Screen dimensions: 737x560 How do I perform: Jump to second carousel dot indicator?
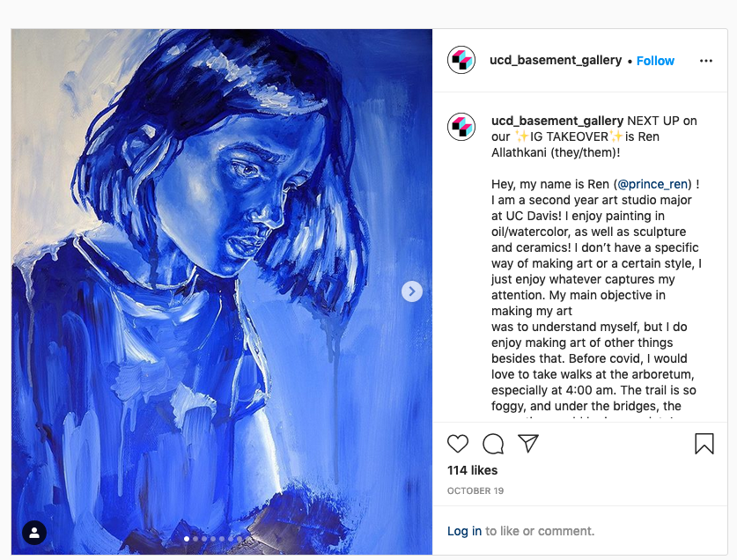[x=195, y=538]
